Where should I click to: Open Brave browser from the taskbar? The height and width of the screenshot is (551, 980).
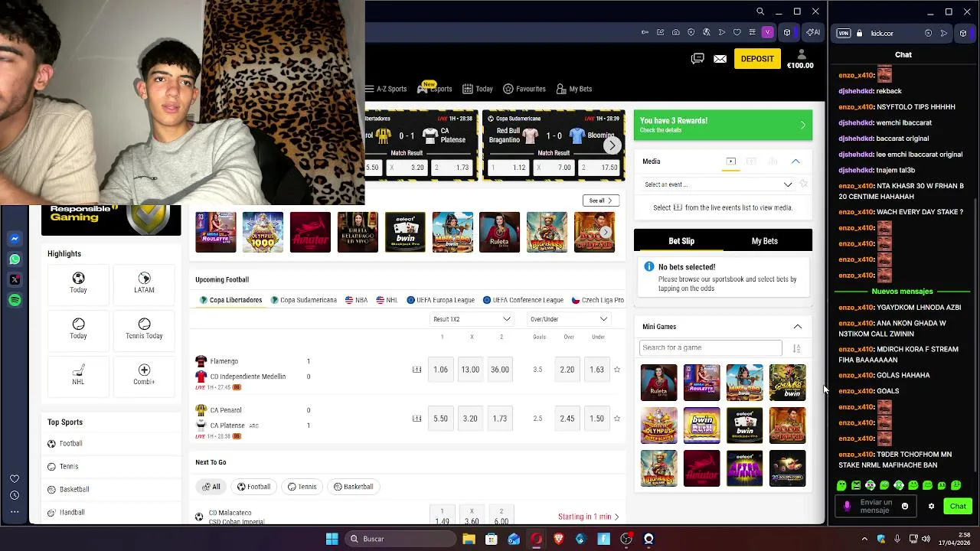tap(559, 539)
